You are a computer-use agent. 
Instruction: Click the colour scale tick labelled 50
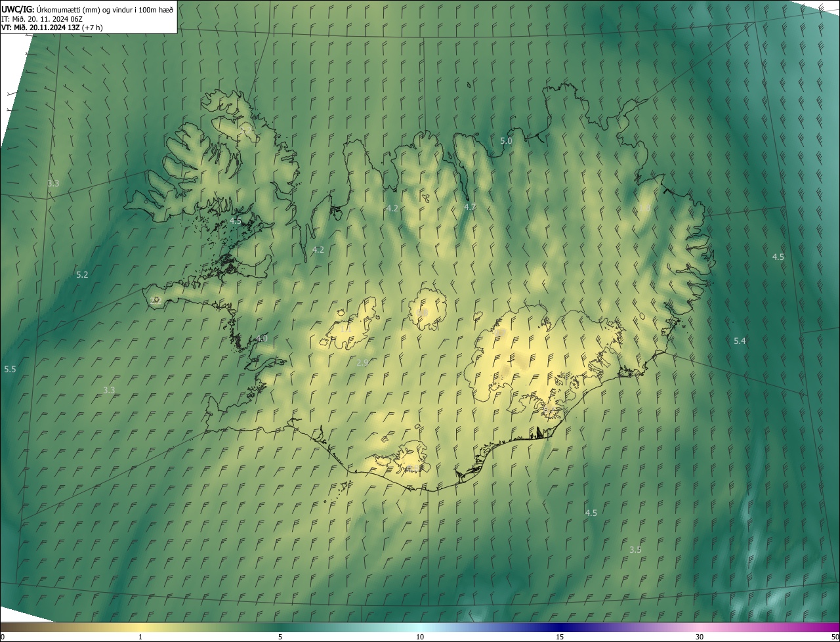[x=835, y=637]
